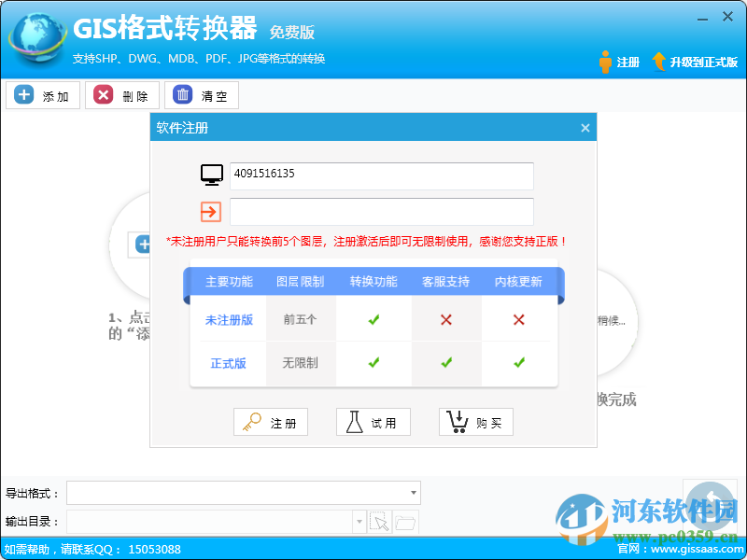Click the registration code input field
This screenshot has width=747, height=560.
381,211
